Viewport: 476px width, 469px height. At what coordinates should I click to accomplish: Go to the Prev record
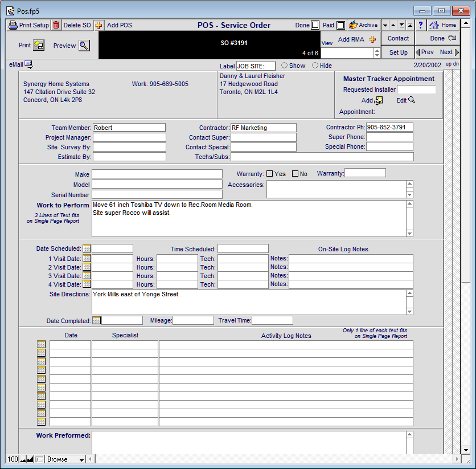425,52
